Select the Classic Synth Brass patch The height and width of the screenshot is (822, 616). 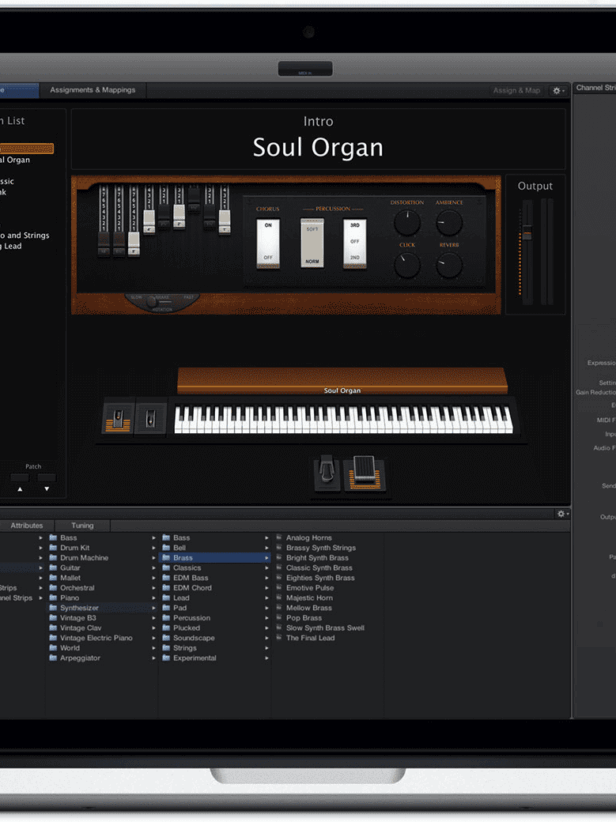[x=319, y=568]
